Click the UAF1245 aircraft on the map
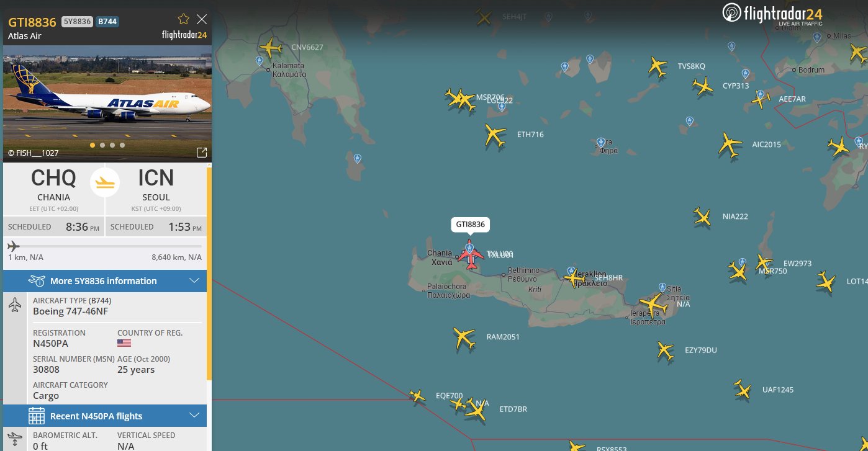Viewport: 868px width, 451px height. click(x=742, y=390)
